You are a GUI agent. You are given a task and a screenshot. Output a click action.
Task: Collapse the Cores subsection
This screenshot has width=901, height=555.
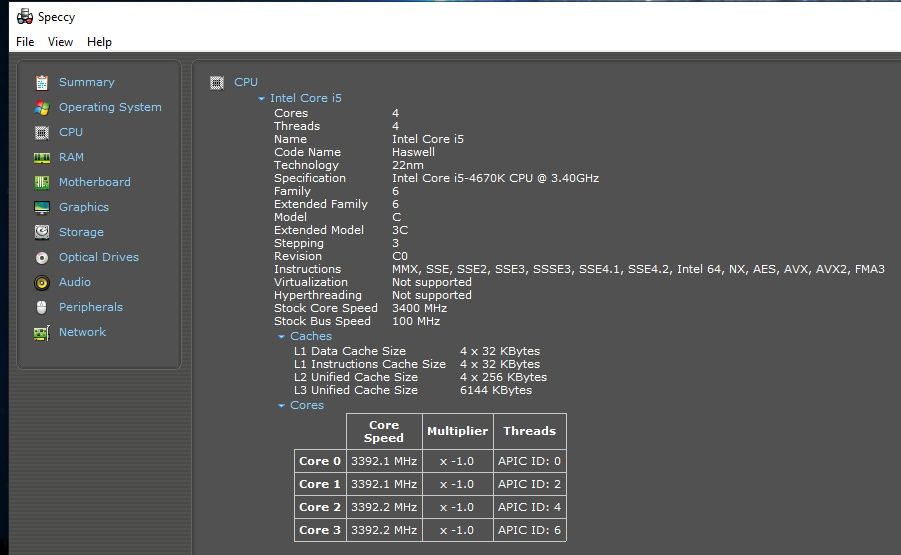[281, 406]
